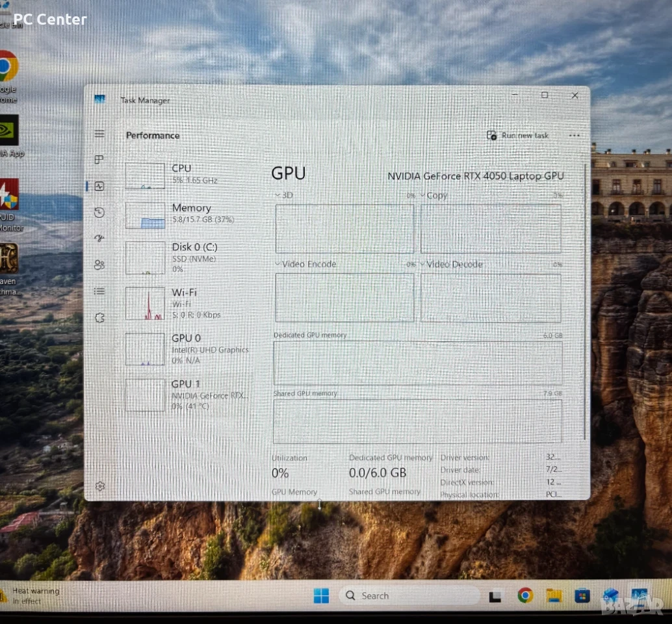The image size is (672, 624).
Task: Open the Windows Start button
Action: tap(321, 595)
